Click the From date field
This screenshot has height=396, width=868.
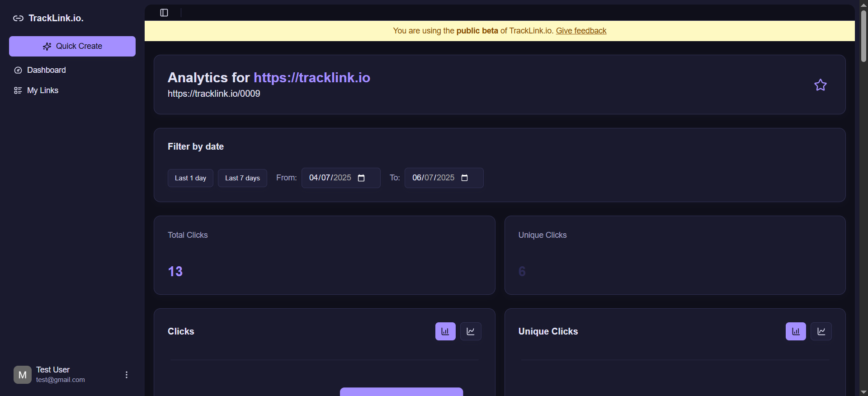pyautogui.click(x=341, y=178)
